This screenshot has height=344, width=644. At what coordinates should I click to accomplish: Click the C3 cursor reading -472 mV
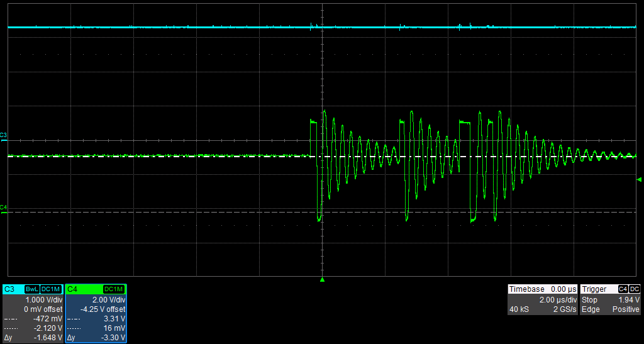pos(48,319)
